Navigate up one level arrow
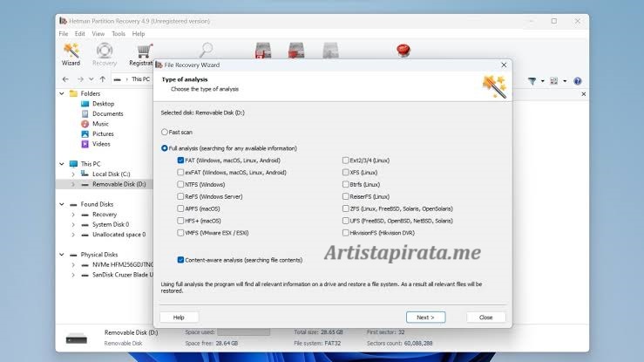 tap(102, 79)
